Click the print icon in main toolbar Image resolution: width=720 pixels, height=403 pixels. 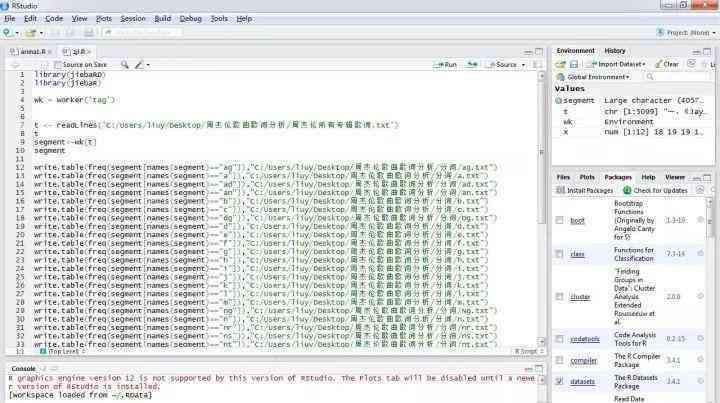coord(89,33)
